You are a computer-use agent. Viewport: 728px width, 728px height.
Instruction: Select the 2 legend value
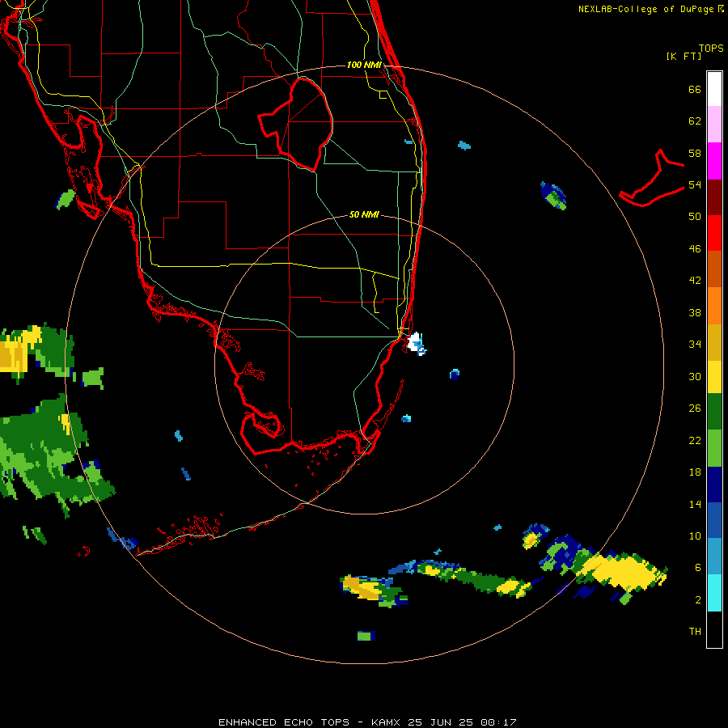(x=697, y=599)
